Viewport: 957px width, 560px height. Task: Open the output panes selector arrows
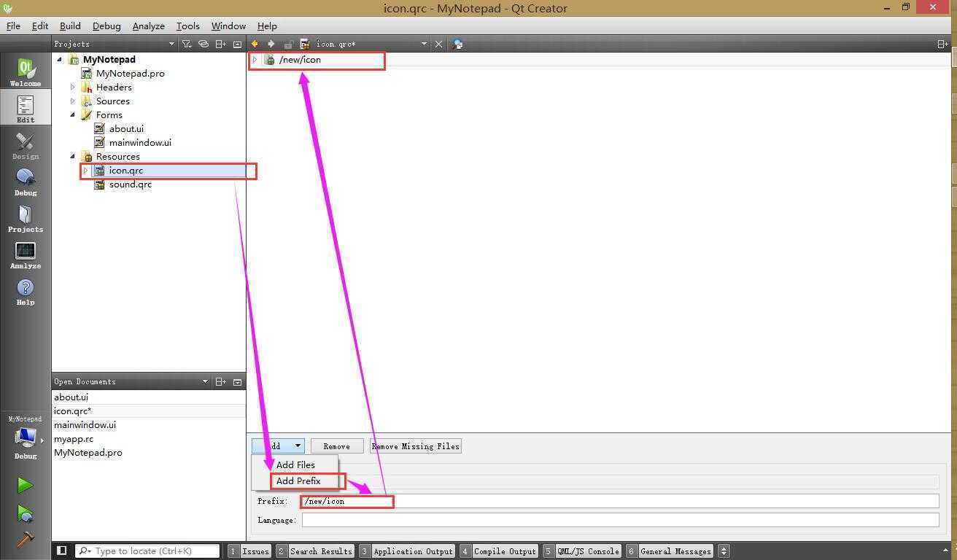(724, 551)
